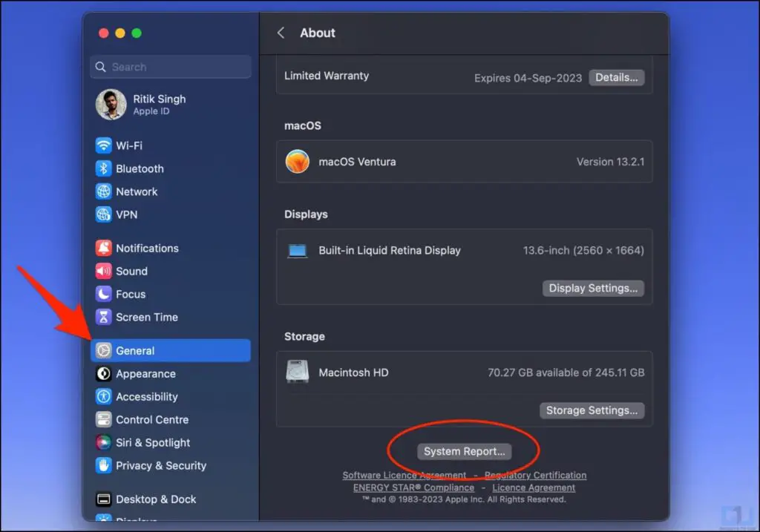Open Storage Settings for Macintosh HD
The width and height of the screenshot is (760, 532).
[x=592, y=410]
